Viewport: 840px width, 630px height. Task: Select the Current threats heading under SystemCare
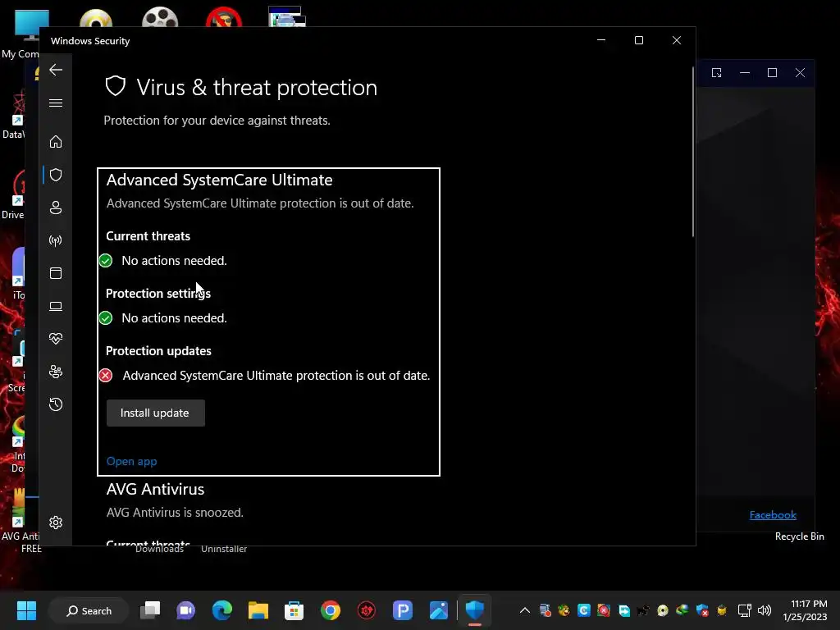(148, 236)
